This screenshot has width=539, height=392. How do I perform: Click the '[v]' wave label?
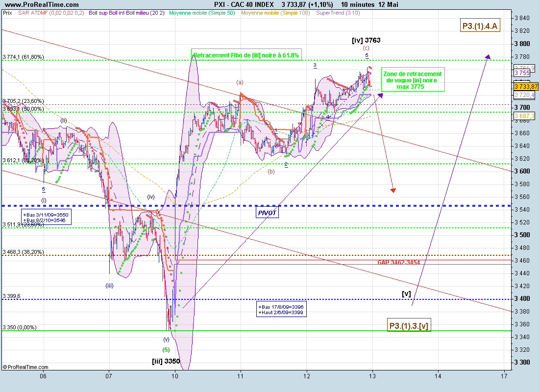[x=406, y=294]
